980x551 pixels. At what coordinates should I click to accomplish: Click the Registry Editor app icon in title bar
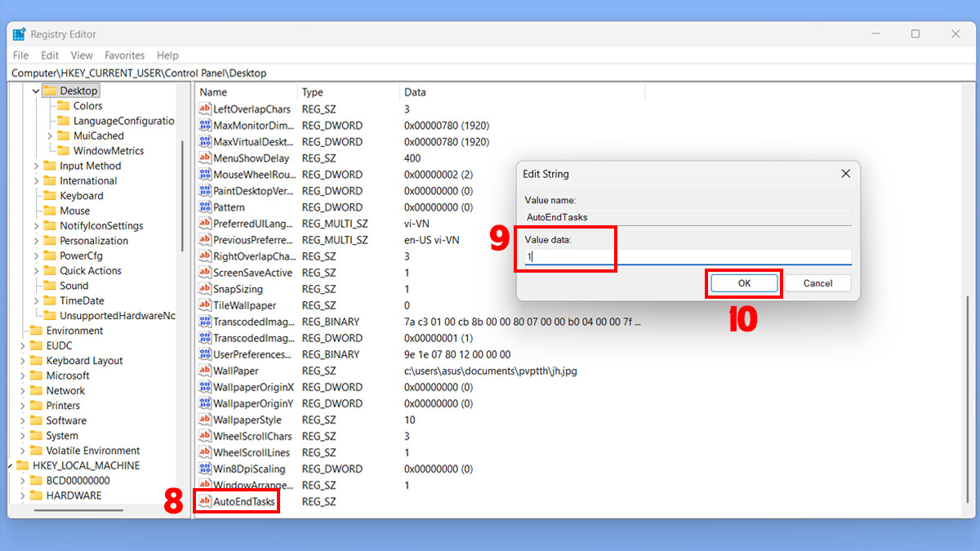click(19, 34)
